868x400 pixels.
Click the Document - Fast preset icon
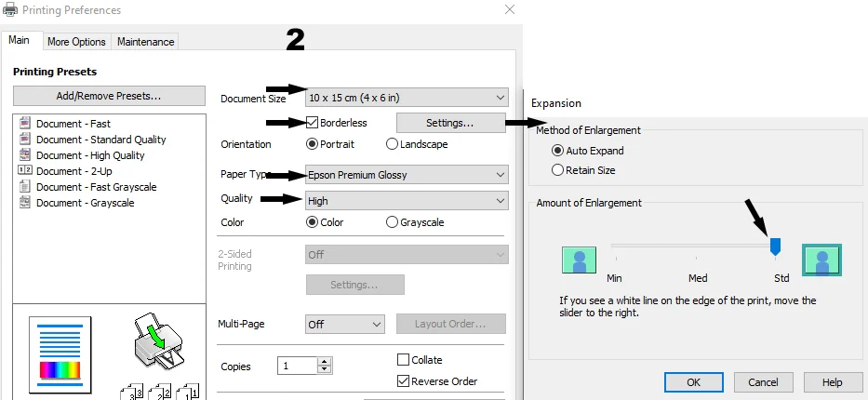[25, 124]
